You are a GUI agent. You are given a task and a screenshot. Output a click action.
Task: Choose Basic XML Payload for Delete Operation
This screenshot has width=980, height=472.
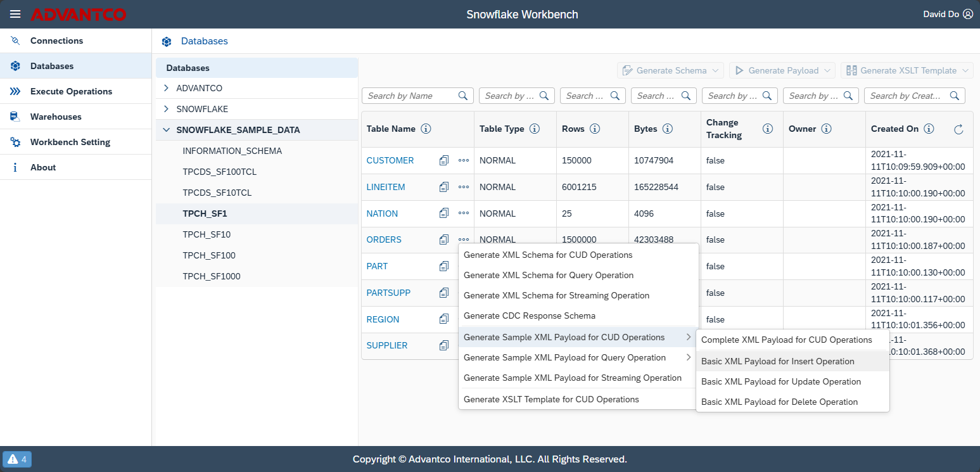tap(792, 402)
